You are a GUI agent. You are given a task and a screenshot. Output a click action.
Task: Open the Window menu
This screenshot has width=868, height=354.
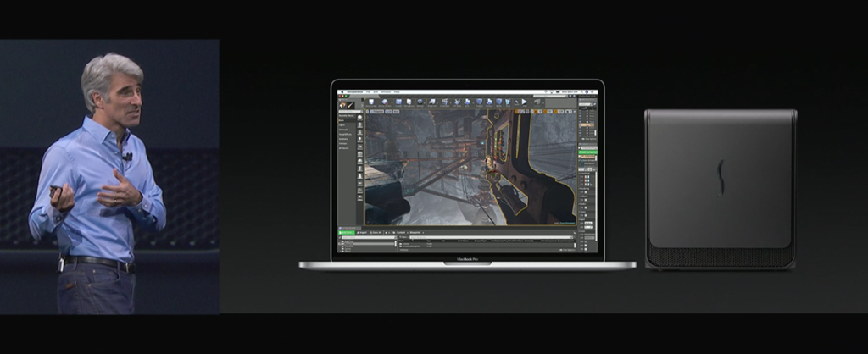tap(386, 91)
